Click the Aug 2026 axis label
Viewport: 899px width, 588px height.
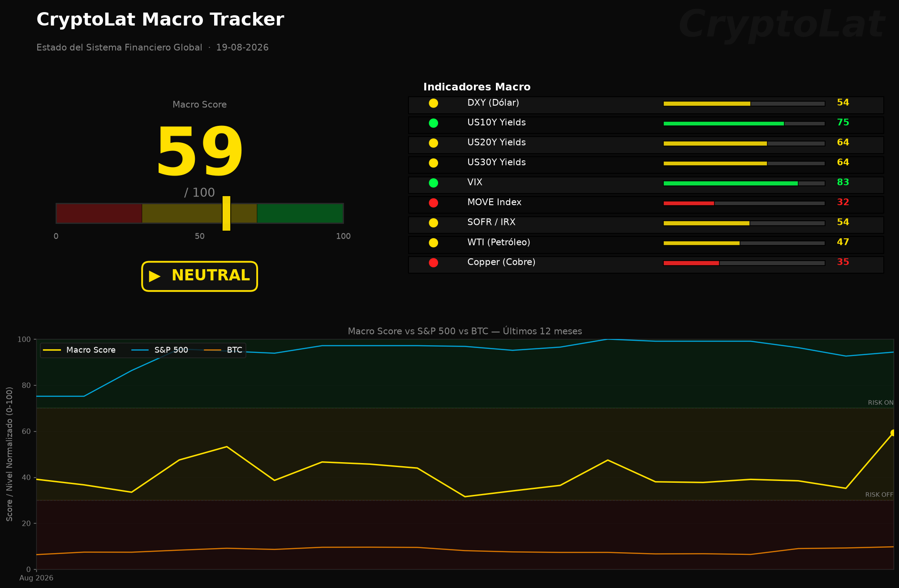tap(36, 578)
